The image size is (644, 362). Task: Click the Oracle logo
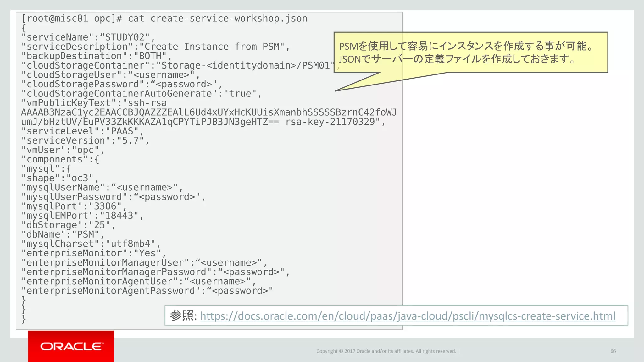tap(72, 346)
